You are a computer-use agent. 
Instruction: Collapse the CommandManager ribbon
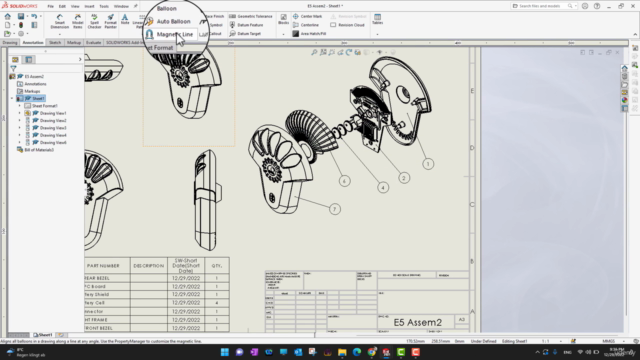(635, 34)
